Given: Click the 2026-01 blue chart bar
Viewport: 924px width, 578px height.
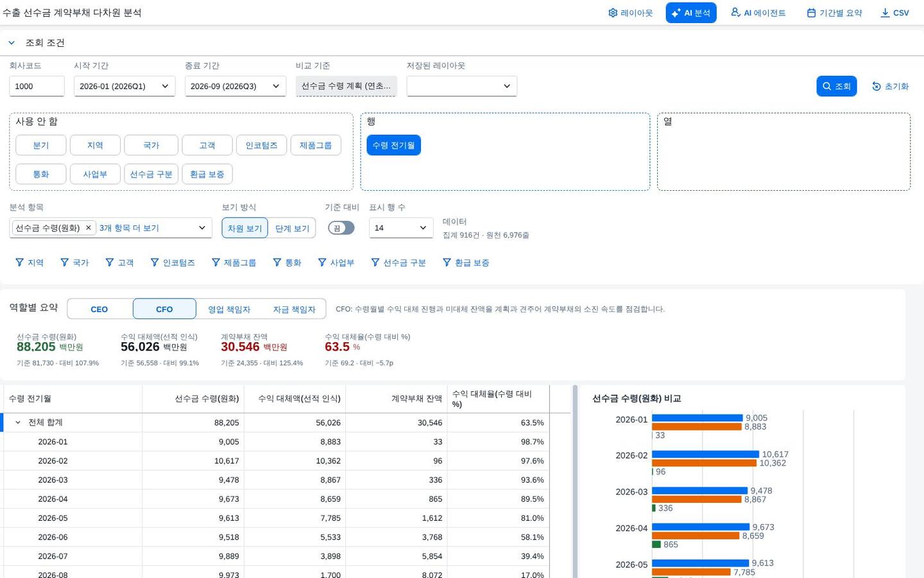Looking at the screenshot, I should (x=697, y=418).
